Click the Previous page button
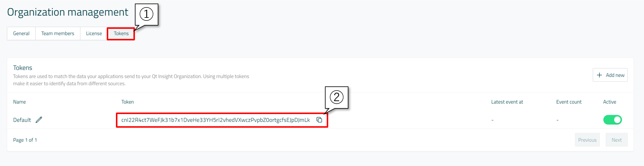This screenshot has height=166, width=644. coord(587,140)
